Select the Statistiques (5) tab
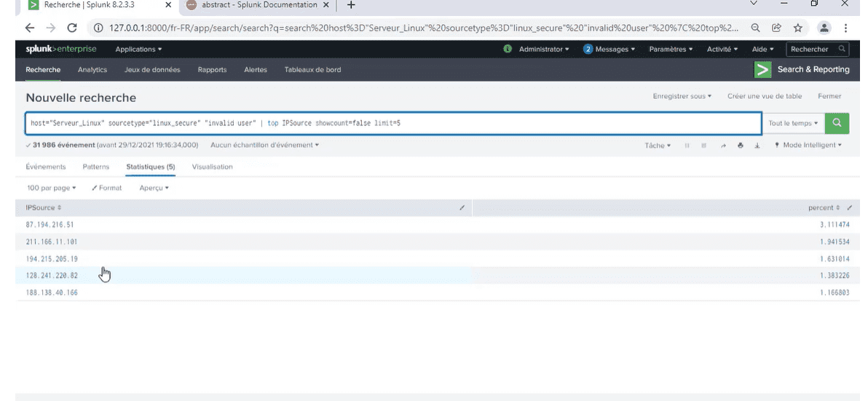This screenshot has width=868, height=401. [151, 167]
